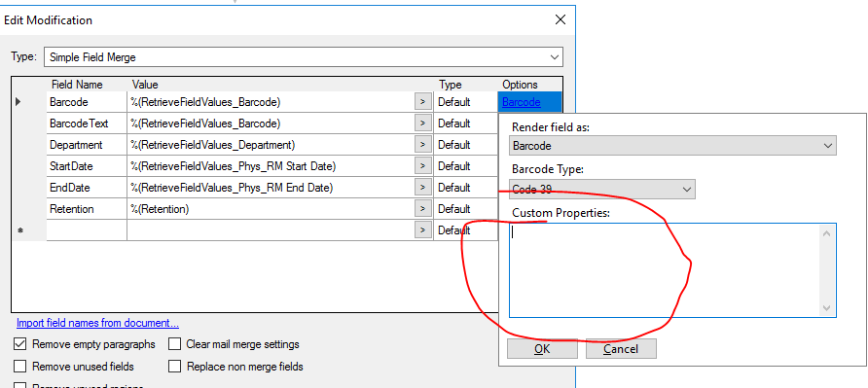Click Custom Properties scrollbar up arrow
This screenshot has width=868, height=388.
pos(826,233)
